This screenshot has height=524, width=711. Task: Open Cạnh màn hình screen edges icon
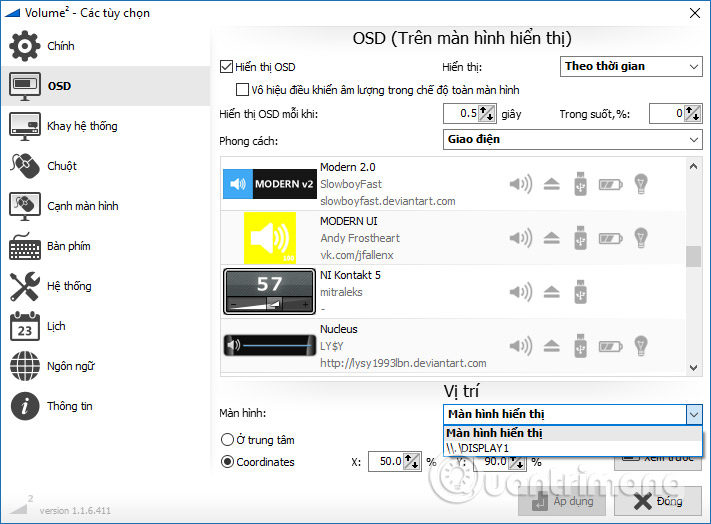pos(24,206)
